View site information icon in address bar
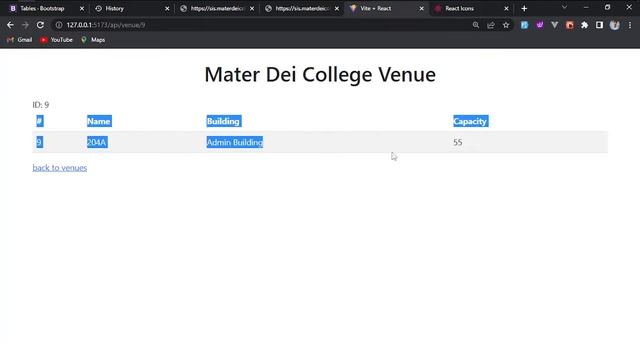This screenshot has width=640, height=360. 59,25
